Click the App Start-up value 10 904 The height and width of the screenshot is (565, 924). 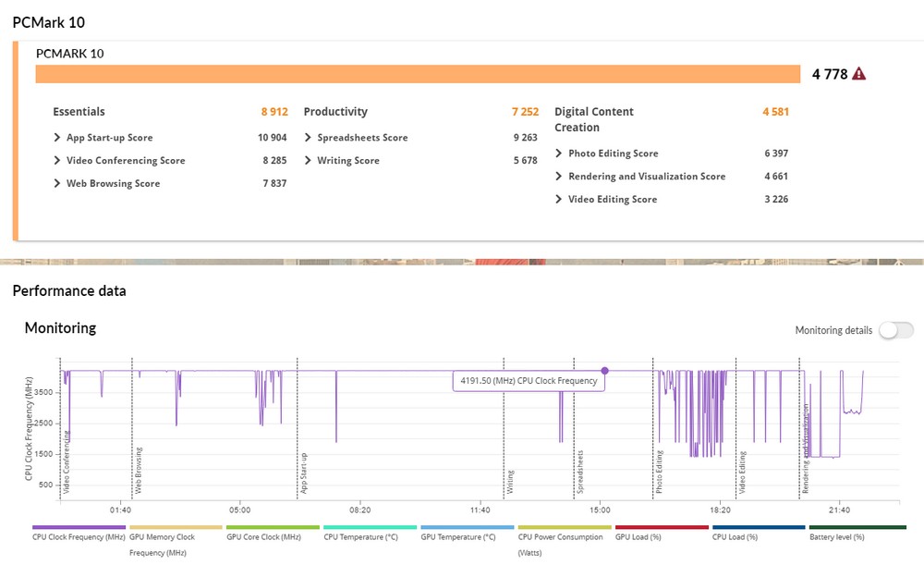(273, 138)
